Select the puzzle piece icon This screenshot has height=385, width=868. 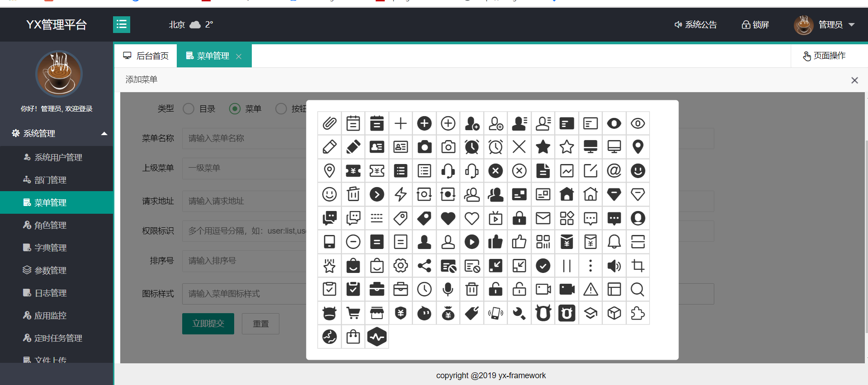[x=638, y=313]
